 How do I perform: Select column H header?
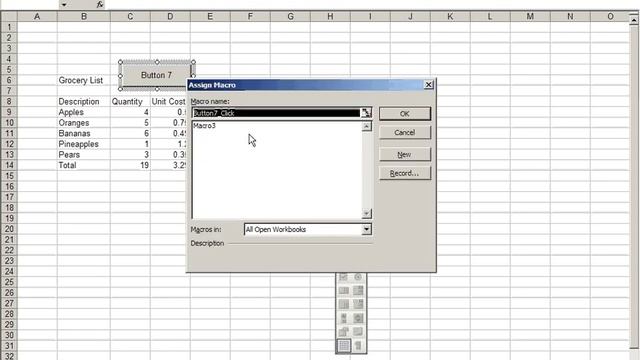coord(330,16)
